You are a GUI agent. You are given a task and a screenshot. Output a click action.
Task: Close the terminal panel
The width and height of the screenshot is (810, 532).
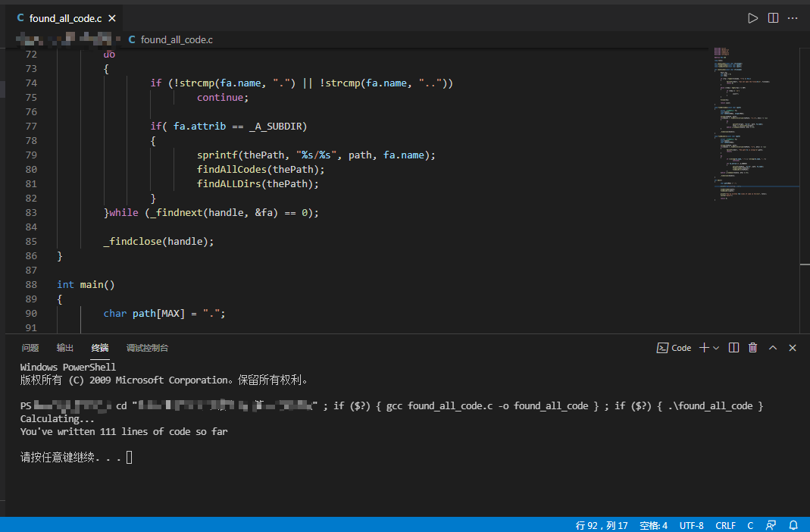click(x=793, y=348)
